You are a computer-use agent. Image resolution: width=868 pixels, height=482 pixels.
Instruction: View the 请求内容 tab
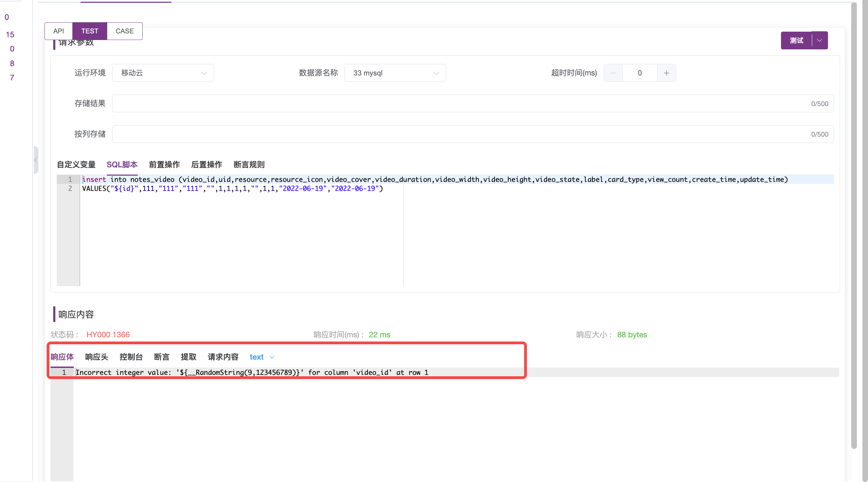click(223, 357)
